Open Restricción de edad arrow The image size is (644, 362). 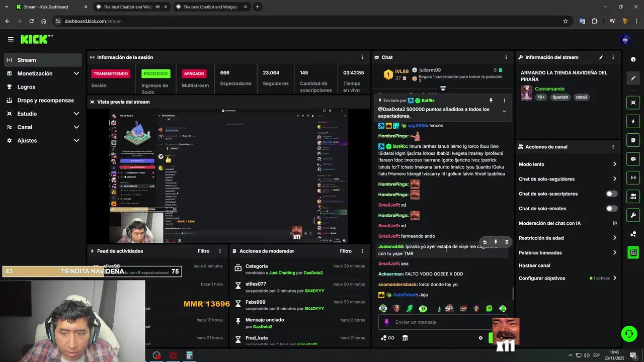tap(614, 238)
